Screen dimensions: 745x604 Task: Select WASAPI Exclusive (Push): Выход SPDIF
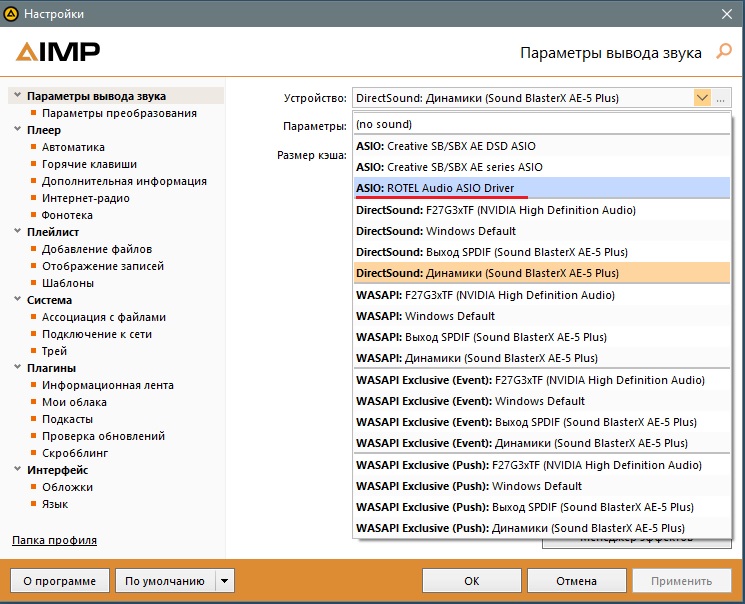(542, 507)
